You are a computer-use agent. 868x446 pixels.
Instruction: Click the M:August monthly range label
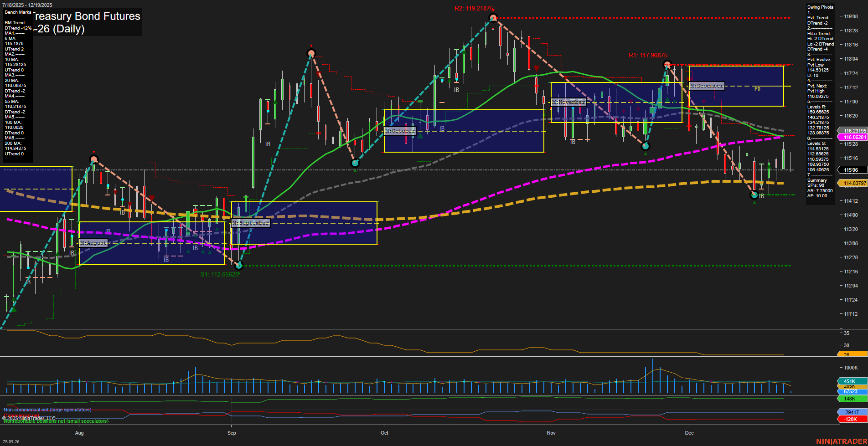click(93, 243)
